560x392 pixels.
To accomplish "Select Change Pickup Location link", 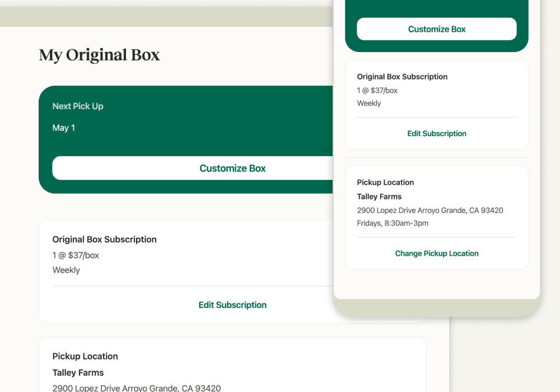I will click(436, 253).
